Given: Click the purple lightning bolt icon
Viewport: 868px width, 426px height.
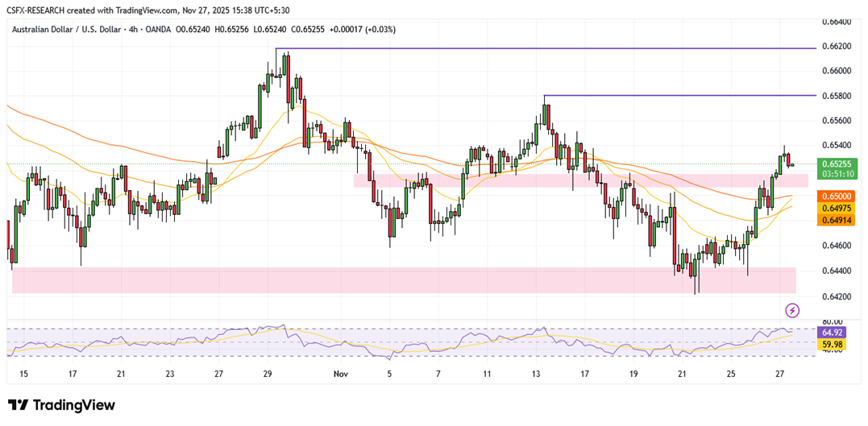Looking at the screenshot, I should (x=792, y=310).
